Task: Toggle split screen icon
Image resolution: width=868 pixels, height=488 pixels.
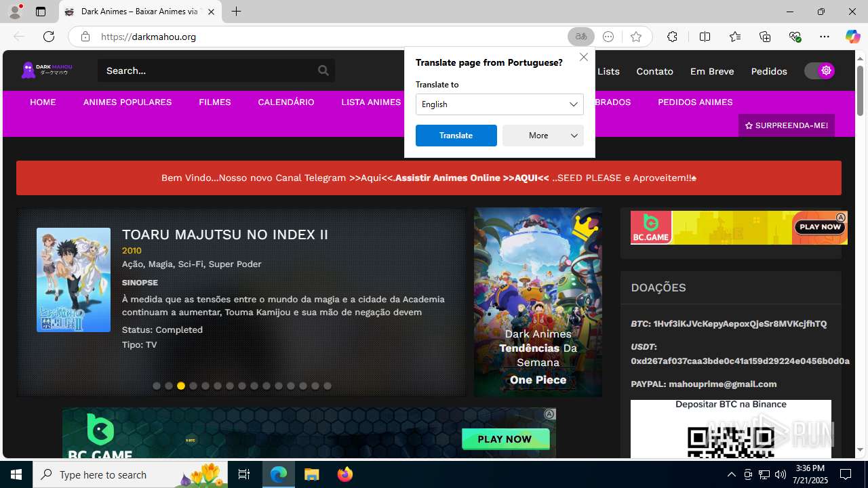Action: pos(705,37)
